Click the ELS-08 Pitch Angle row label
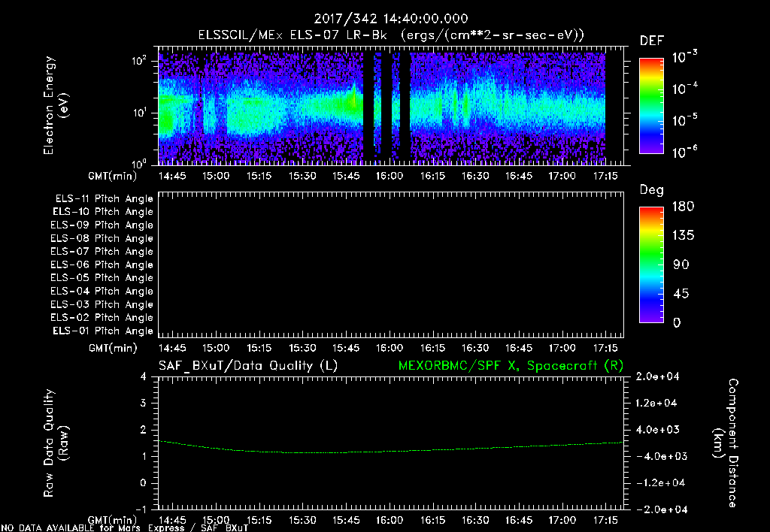The image size is (770, 532). (102, 238)
